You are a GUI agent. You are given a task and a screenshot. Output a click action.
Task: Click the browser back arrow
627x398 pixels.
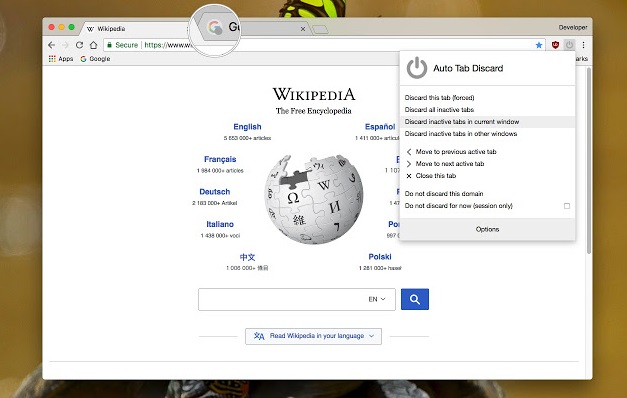tap(51, 45)
